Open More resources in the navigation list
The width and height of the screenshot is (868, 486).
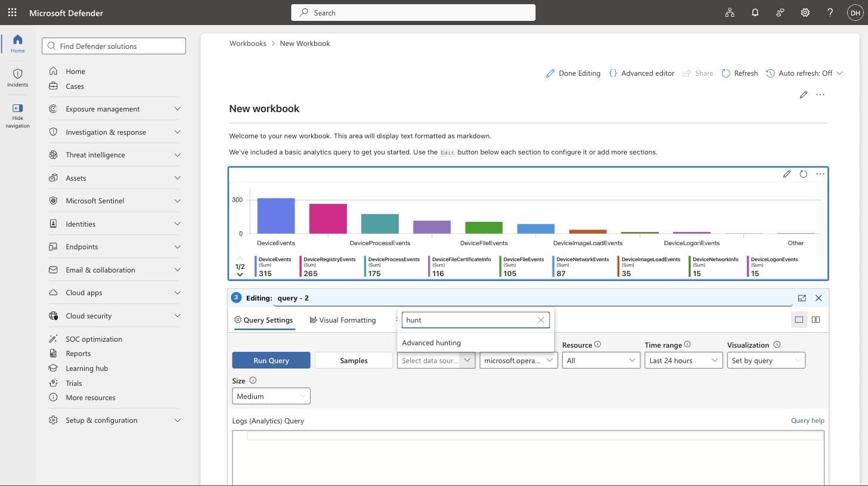point(91,398)
